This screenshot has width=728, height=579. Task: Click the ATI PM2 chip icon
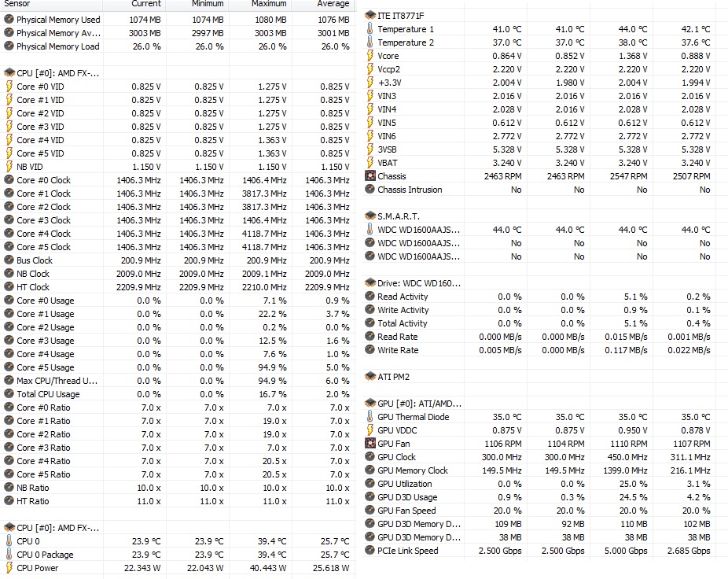(x=370, y=377)
